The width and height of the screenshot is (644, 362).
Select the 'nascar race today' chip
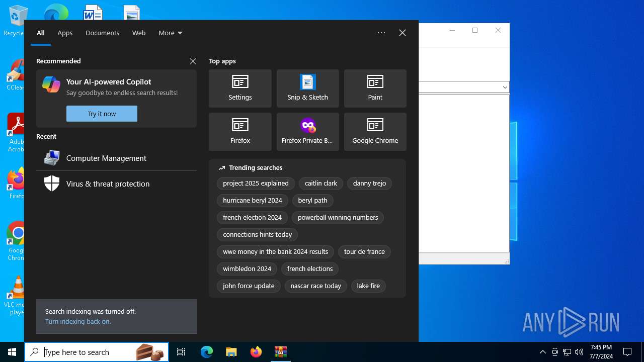(315, 286)
